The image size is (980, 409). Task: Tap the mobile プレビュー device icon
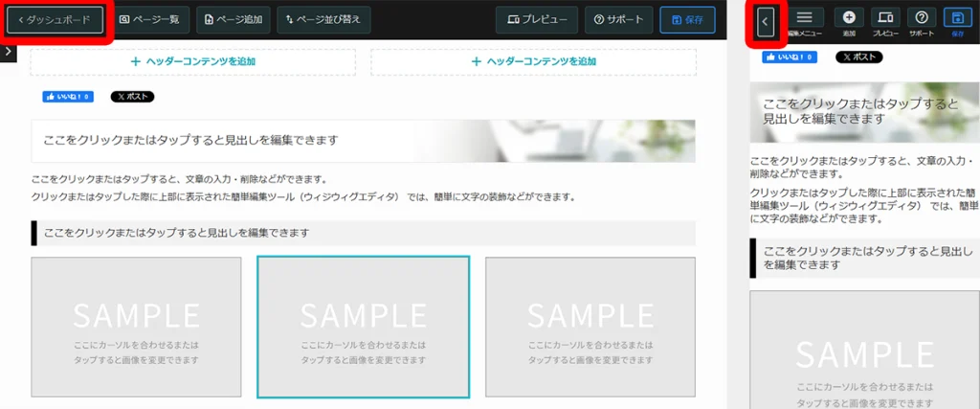pos(885,18)
